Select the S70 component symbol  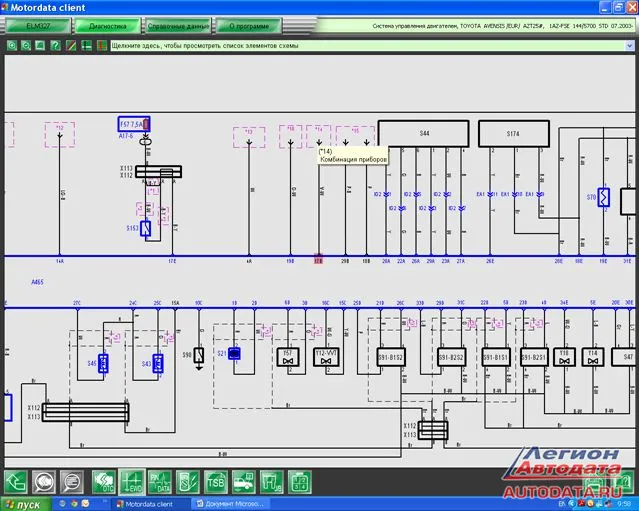tap(604, 197)
